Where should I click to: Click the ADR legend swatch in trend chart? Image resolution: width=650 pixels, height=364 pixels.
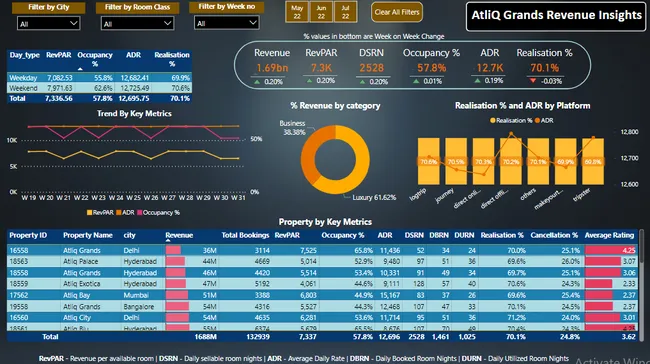click(119, 213)
